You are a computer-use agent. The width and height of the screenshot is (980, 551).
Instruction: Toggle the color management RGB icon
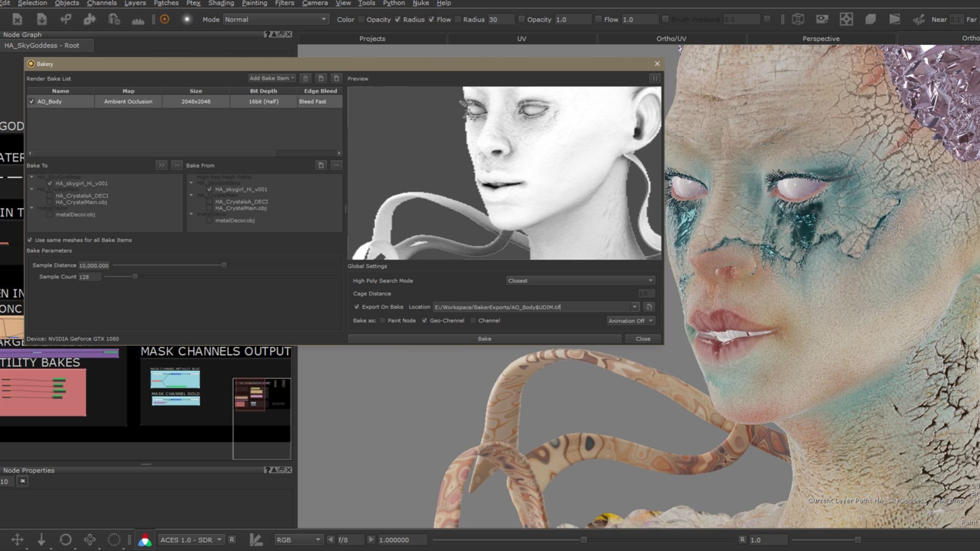[x=145, y=540]
